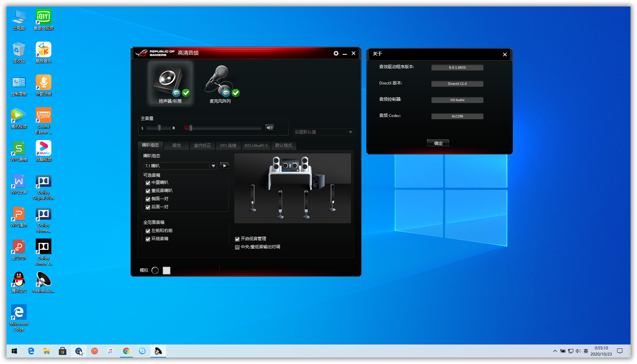Open the WPS Writer desktop icon
The height and width of the screenshot is (364, 637).
19,184
